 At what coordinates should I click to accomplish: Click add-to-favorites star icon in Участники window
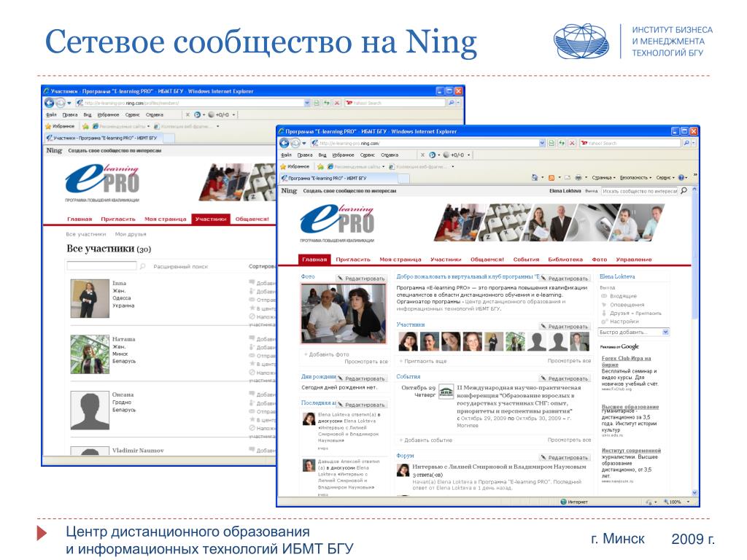pyautogui.click(x=86, y=126)
